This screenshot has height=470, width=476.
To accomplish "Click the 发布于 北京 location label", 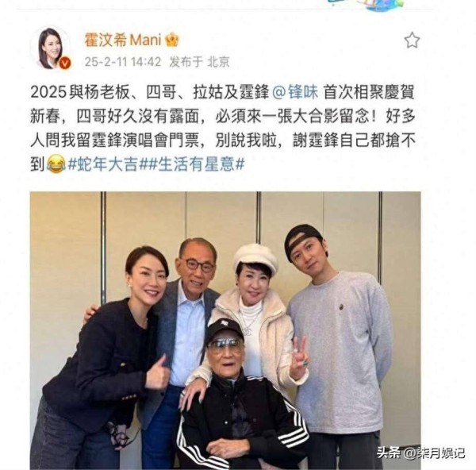I will coord(199,62).
